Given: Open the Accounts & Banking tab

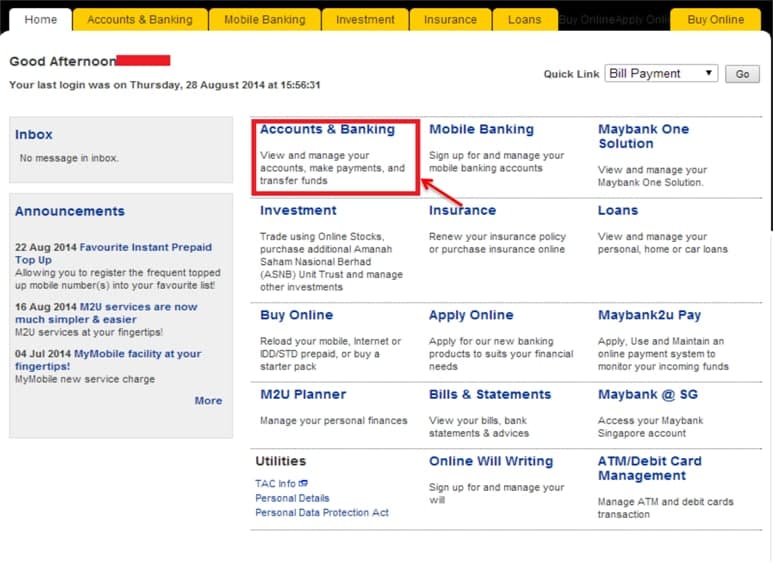Looking at the screenshot, I should pyautogui.click(x=140, y=20).
